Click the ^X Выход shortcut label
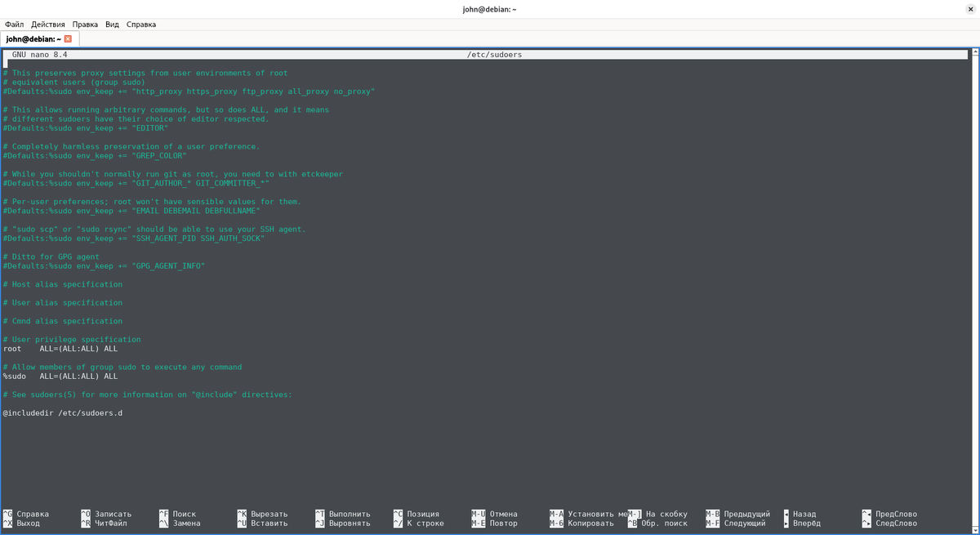The image size is (980, 535). [x=21, y=523]
